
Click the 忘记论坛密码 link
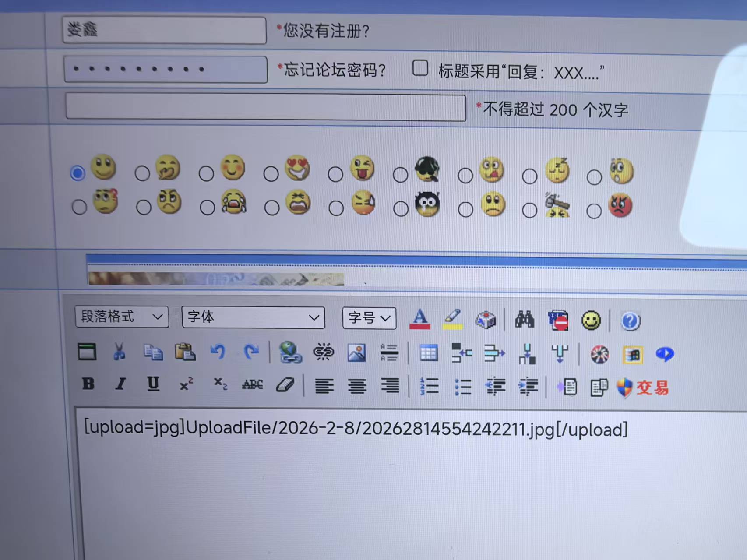click(332, 70)
